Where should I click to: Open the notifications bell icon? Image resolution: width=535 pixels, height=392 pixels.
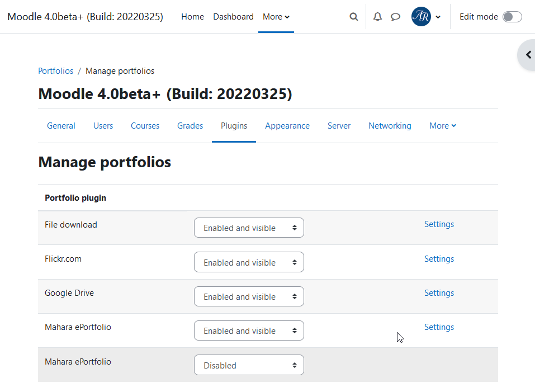pos(377,17)
